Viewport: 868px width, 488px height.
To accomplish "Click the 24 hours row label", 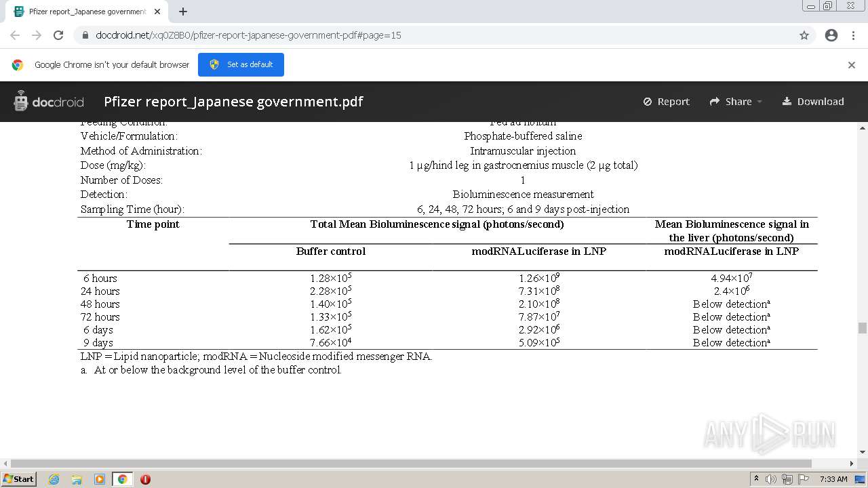I will [x=100, y=291].
